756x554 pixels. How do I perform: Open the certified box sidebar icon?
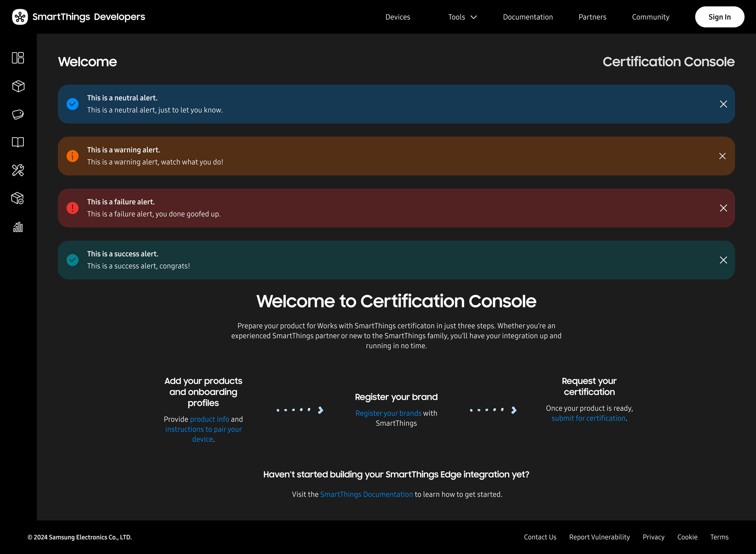[18, 198]
